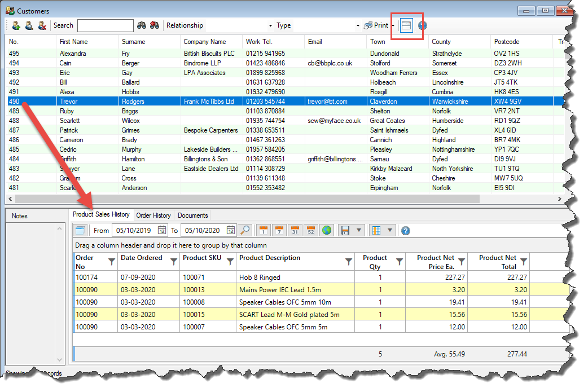Open the Type filter dropdown

[358, 25]
